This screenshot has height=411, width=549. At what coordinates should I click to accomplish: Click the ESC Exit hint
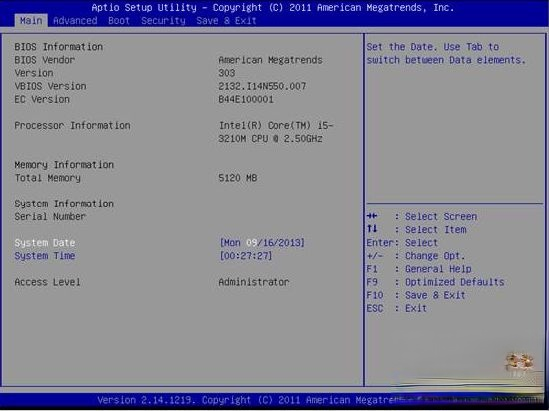coord(397,308)
